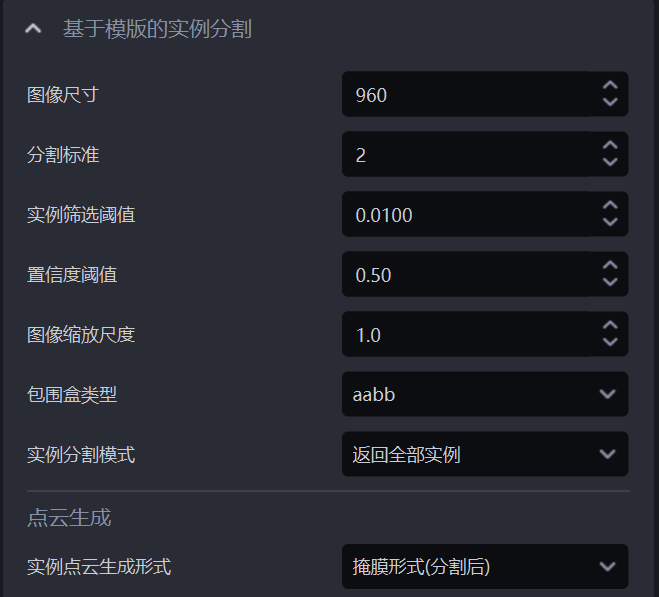This screenshot has height=597, width=659.
Task: Focus the 图像缩放尺度 field showing 1.0
Action: point(465,334)
